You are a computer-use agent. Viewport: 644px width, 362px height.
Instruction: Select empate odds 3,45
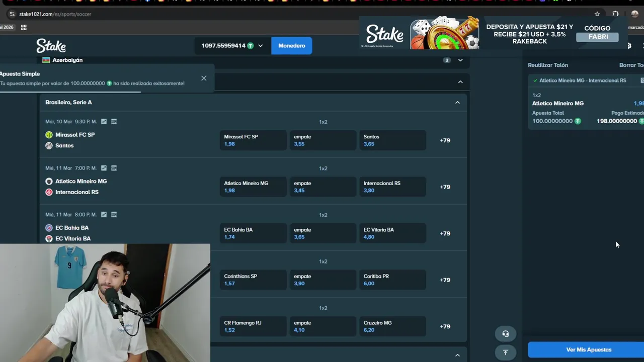(323, 187)
